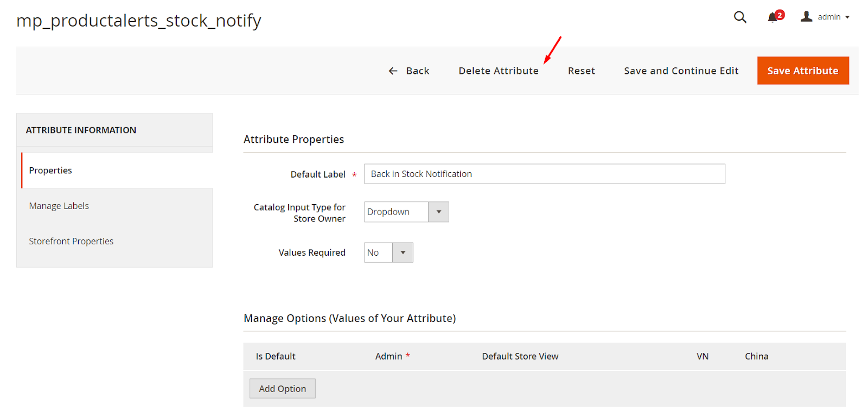Expand the admin account dropdown caret
The height and width of the screenshot is (417, 868).
point(847,17)
